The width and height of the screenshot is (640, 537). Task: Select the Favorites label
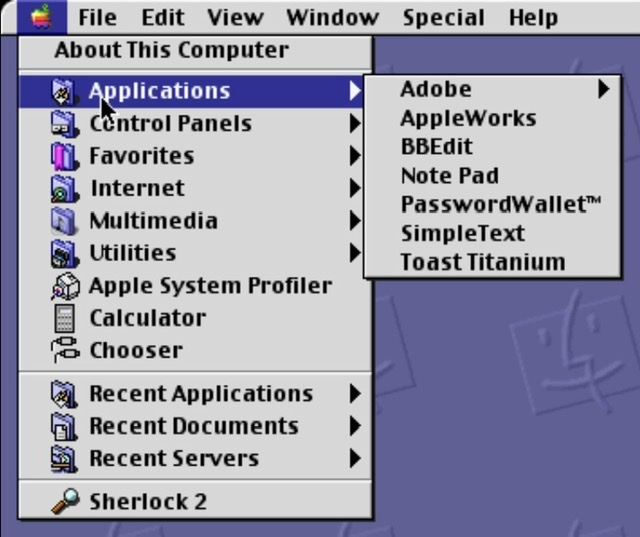pyautogui.click(x=142, y=156)
